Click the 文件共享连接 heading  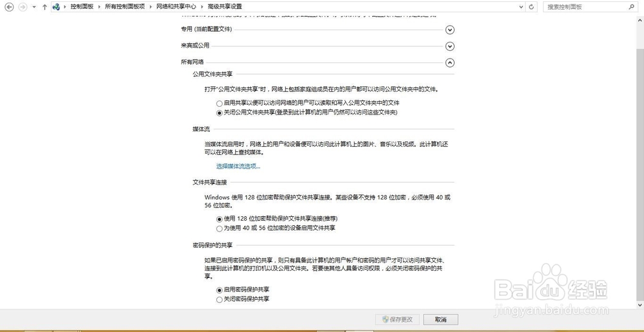[x=210, y=182]
